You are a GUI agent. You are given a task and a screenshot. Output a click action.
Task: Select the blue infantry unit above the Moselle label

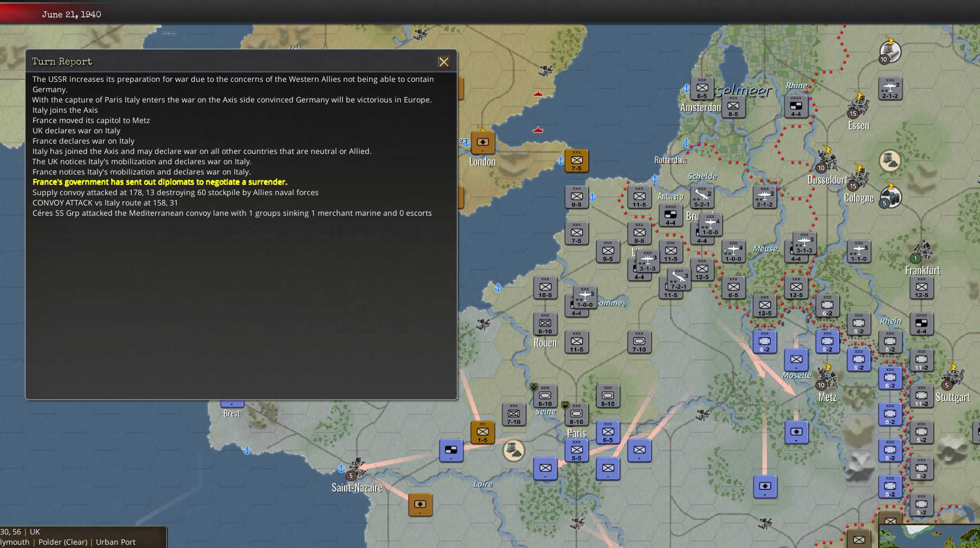point(796,360)
